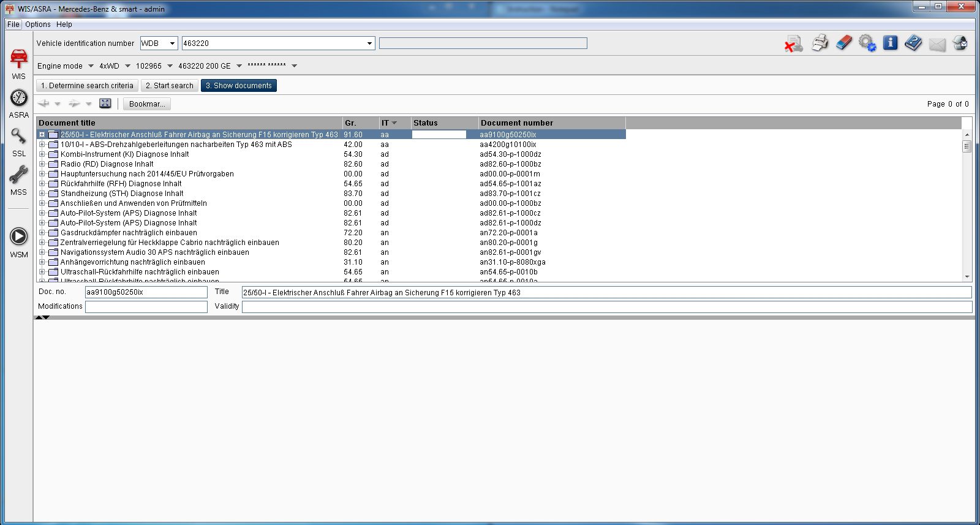Click the grey envelope mail icon
Viewport: 980px width, 525px height.
pos(937,44)
